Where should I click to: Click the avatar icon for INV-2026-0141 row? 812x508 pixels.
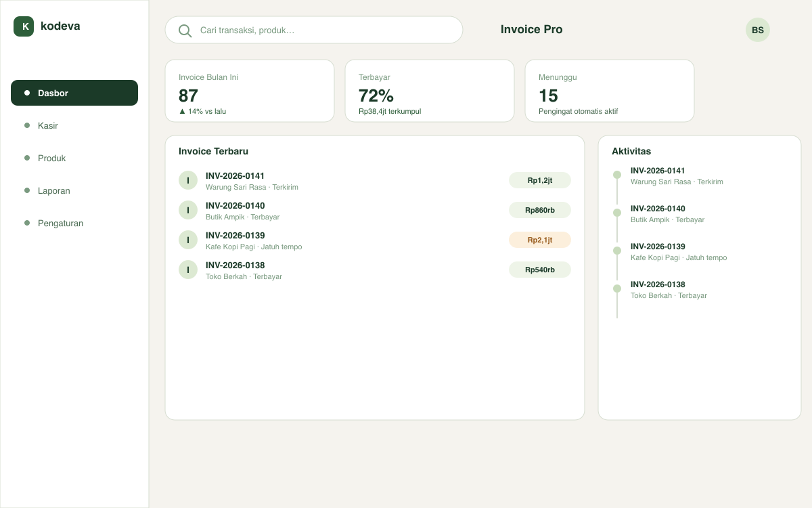pos(188,180)
